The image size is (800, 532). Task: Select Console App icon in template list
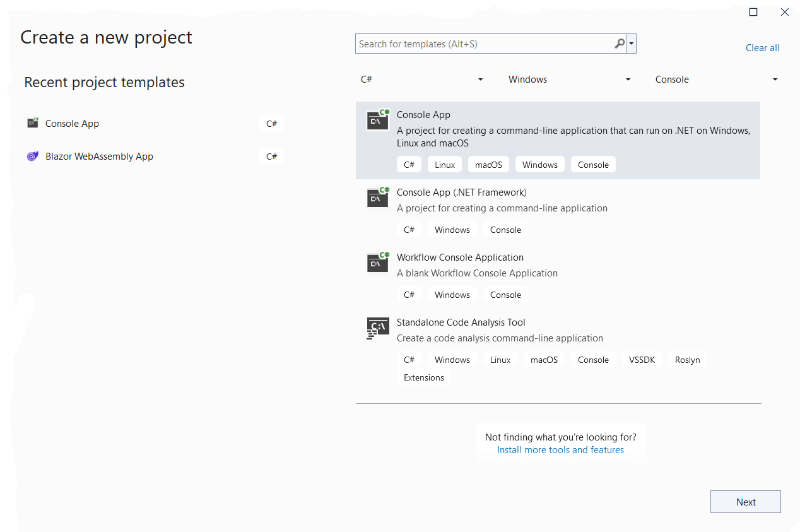[377, 120]
